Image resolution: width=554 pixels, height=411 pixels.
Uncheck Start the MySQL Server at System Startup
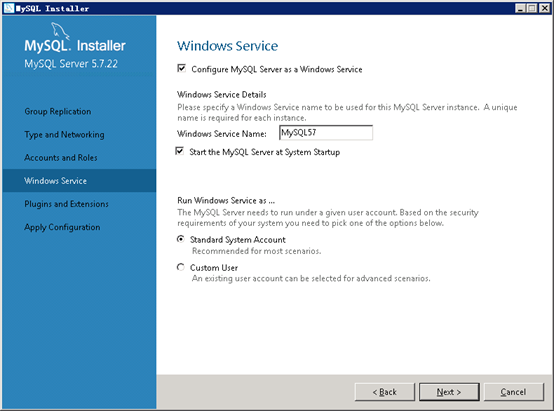tap(179, 151)
